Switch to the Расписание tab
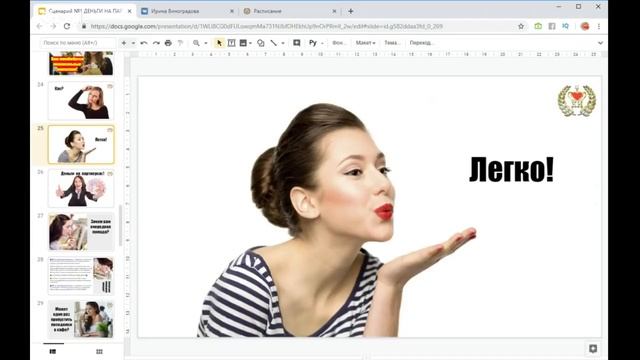 [x=289, y=11]
